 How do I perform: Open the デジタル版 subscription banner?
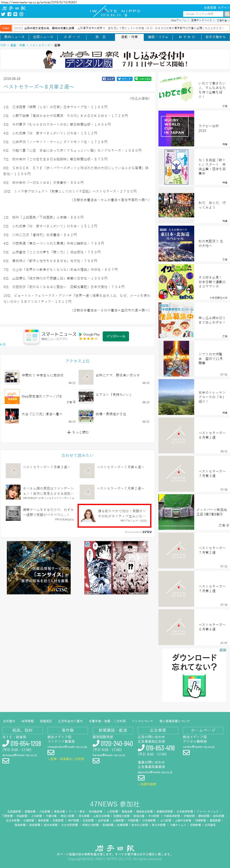115,59
